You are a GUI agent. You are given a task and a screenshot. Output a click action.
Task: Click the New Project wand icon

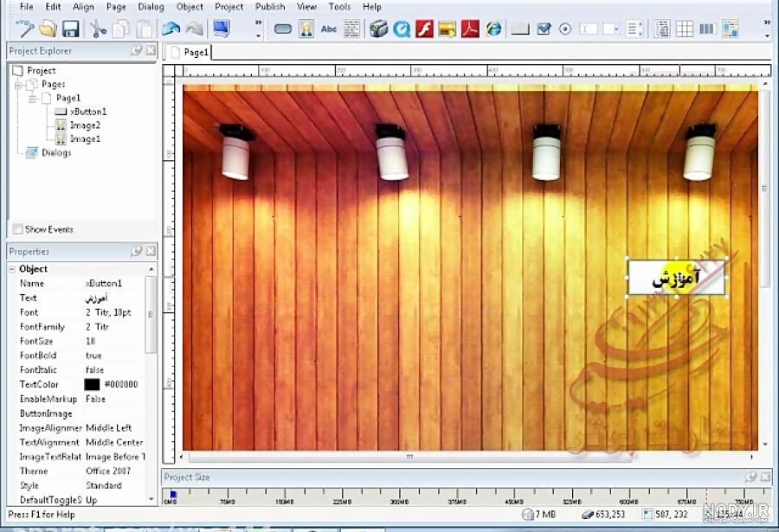[24, 29]
